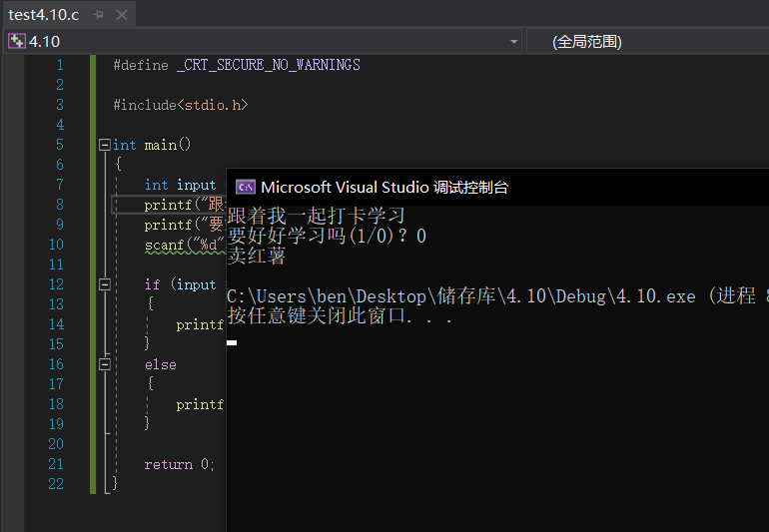Open the 4.10 project scope dropdown

pos(513,42)
